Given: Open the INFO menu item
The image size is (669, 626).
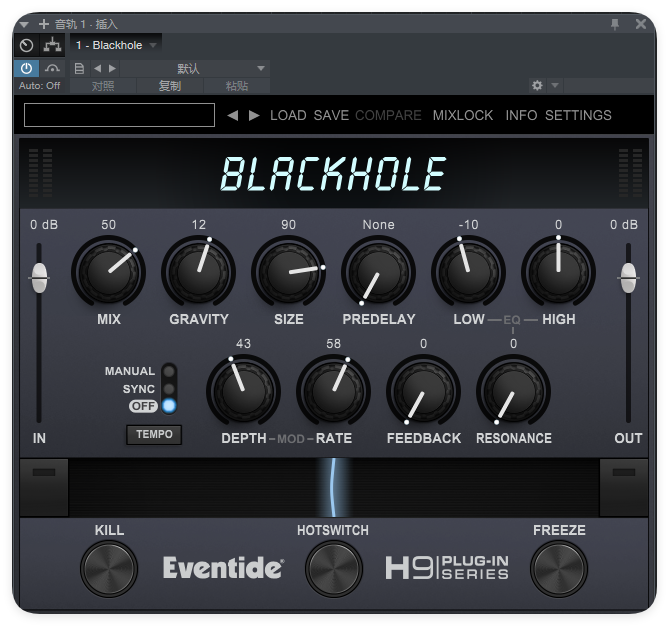Looking at the screenshot, I should tap(521, 115).
